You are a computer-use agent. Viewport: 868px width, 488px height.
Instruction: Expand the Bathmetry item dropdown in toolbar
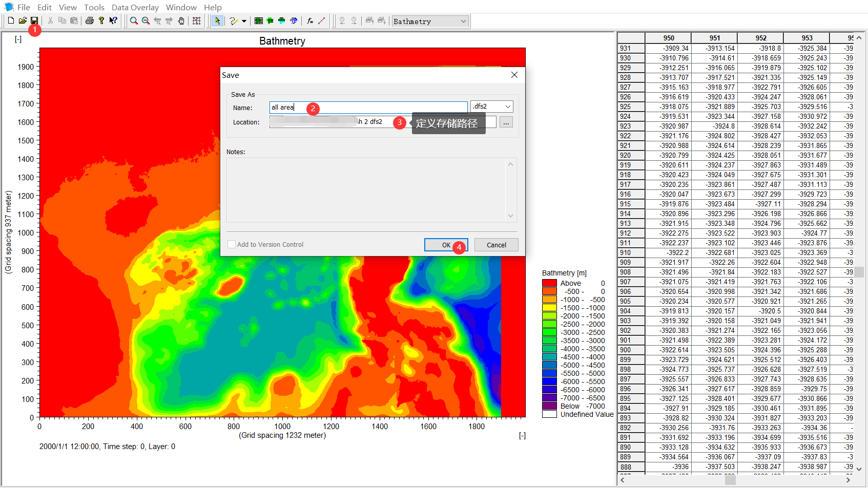[x=463, y=21]
